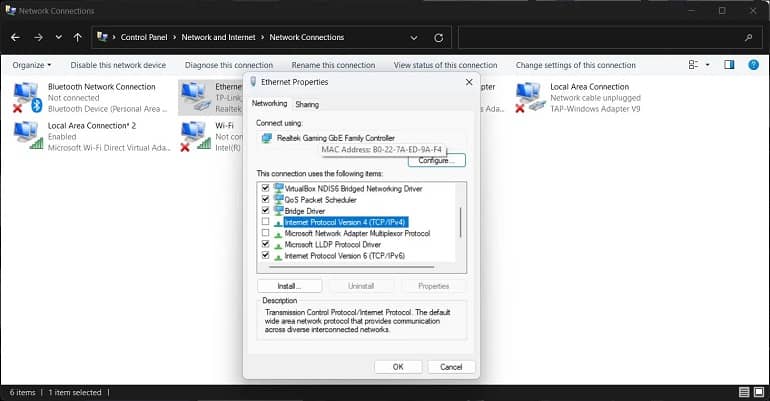
Task: Toggle the preview pane icon
Action: tap(729, 65)
